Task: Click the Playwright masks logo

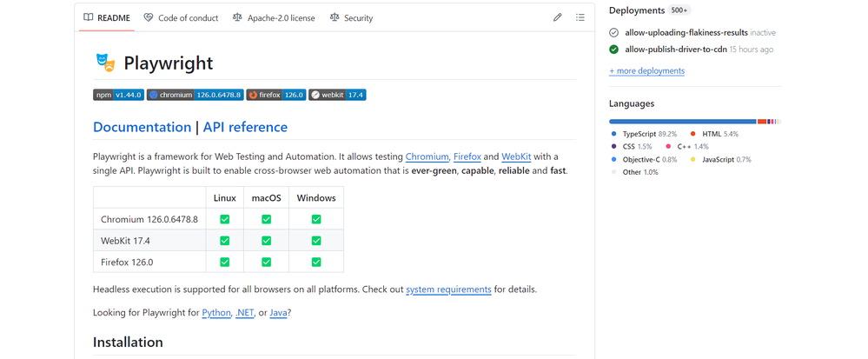Action: [105, 63]
